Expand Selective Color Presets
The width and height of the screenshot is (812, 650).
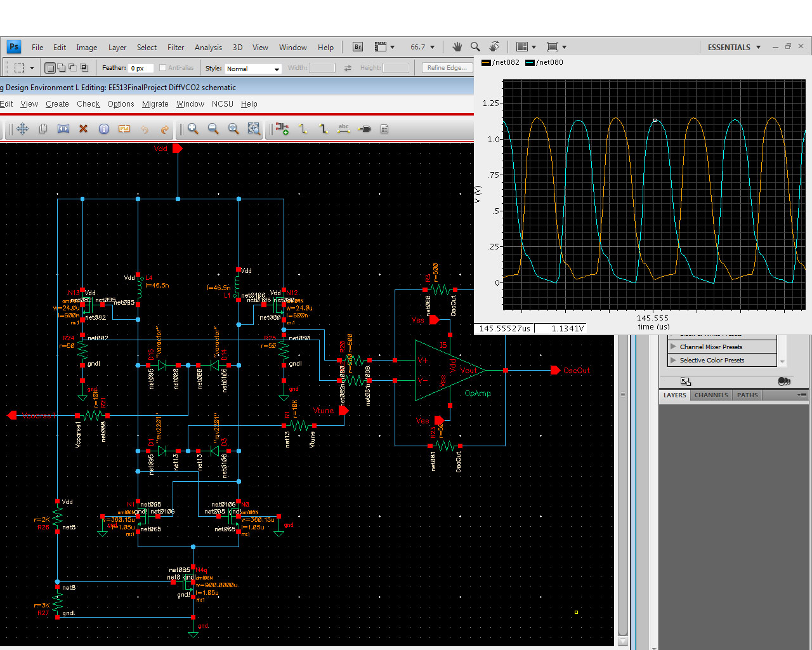673,360
